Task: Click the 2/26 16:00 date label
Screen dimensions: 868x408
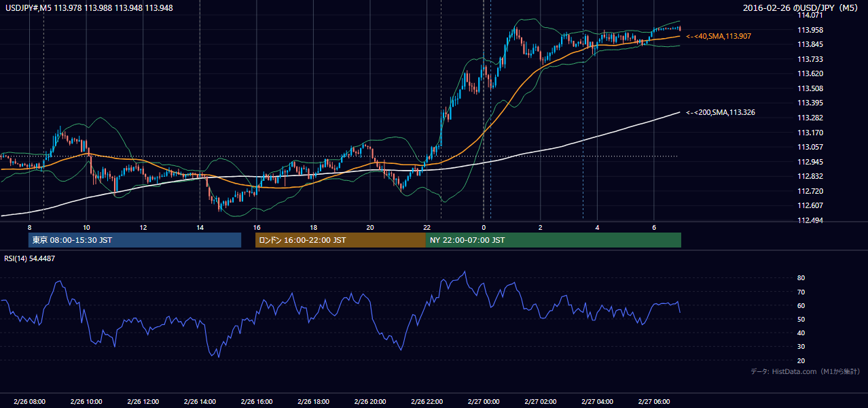Action: click(256, 402)
